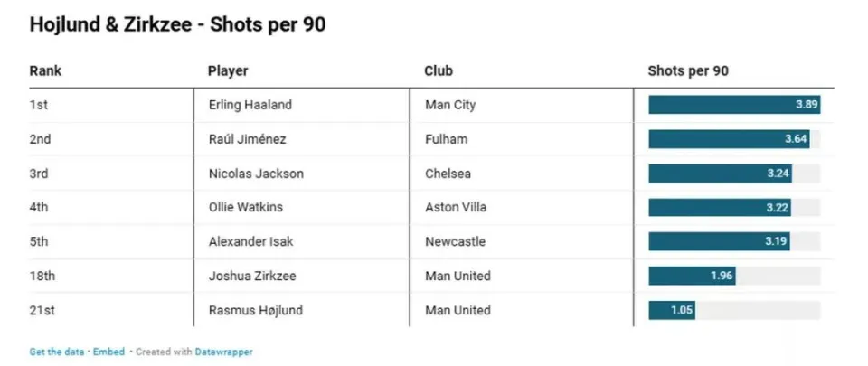Click Joshua Zirkzee's 1.96 bar
This screenshot has height=366, width=868.
click(692, 276)
